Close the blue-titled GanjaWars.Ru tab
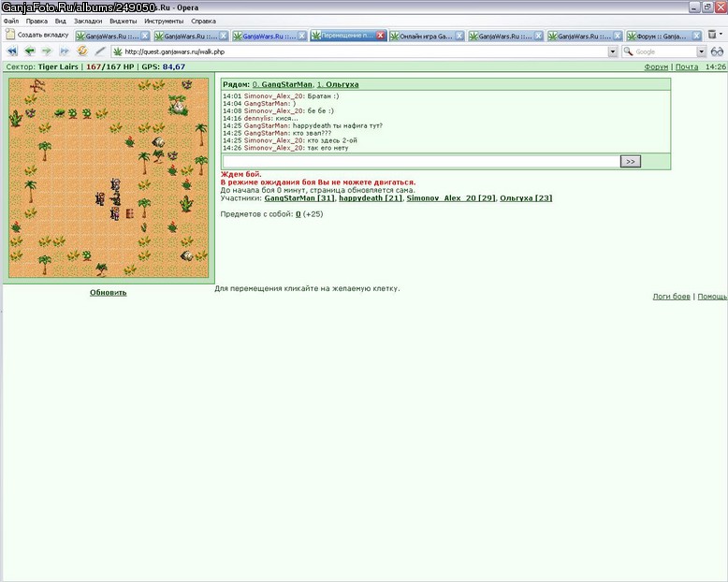The height and width of the screenshot is (582, 728). coord(302,36)
